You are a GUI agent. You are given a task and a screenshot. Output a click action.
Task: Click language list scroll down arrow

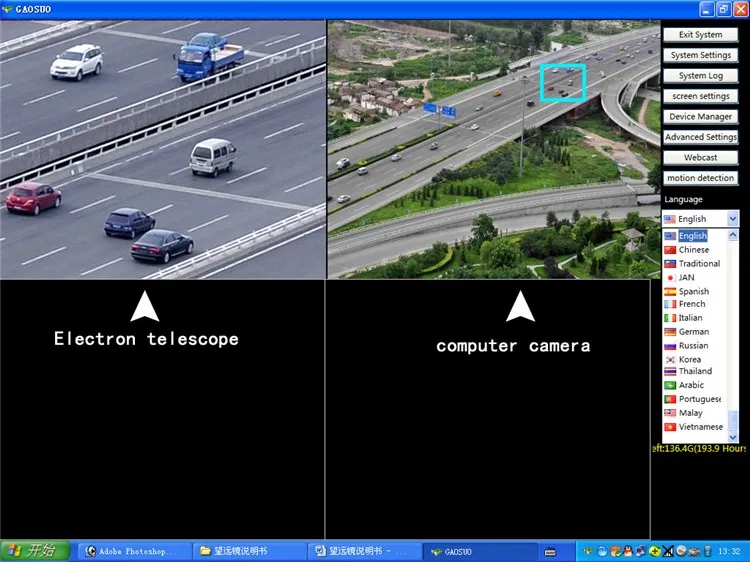[x=732, y=437]
